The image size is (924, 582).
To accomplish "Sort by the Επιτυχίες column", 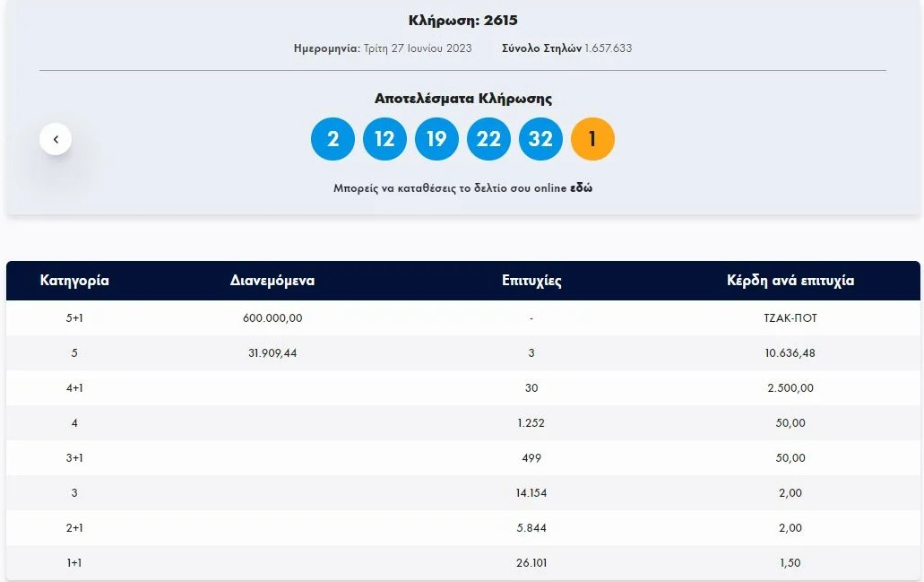I will click(x=531, y=281).
